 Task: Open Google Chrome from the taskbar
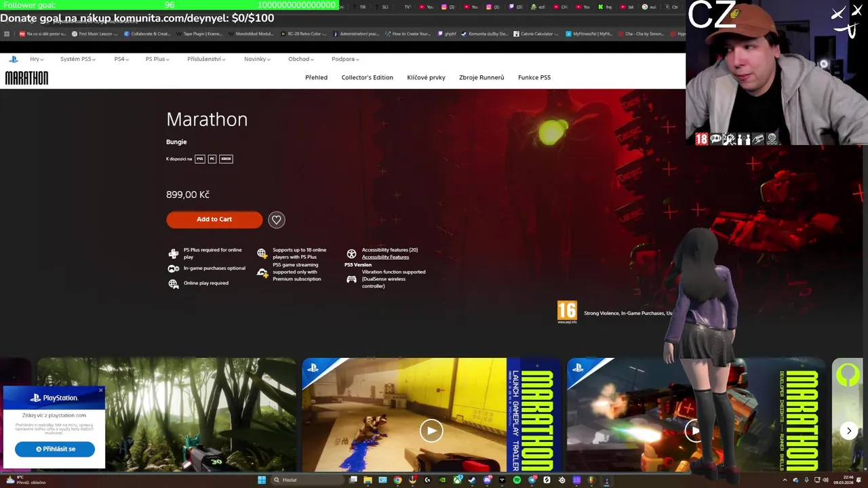pos(397,480)
